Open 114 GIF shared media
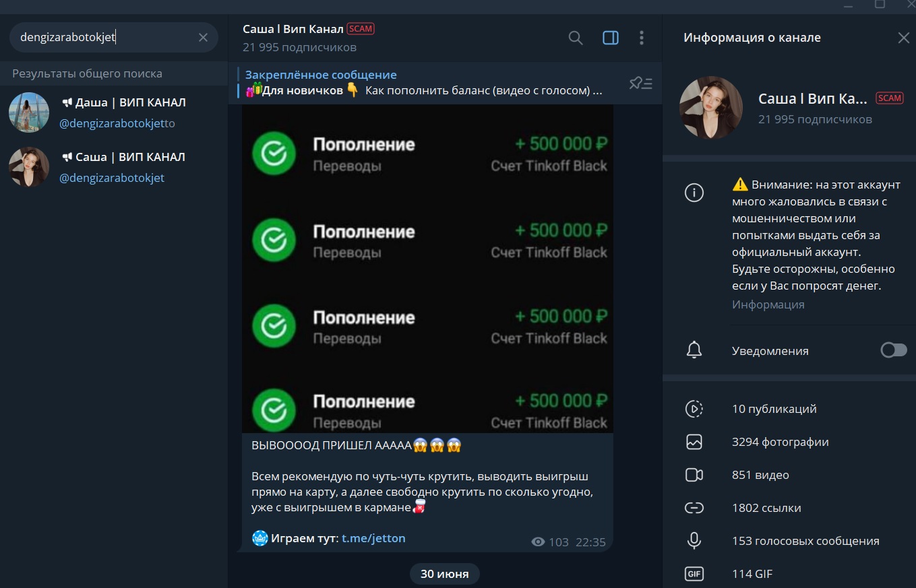The width and height of the screenshot is (916, 588). 789,574
